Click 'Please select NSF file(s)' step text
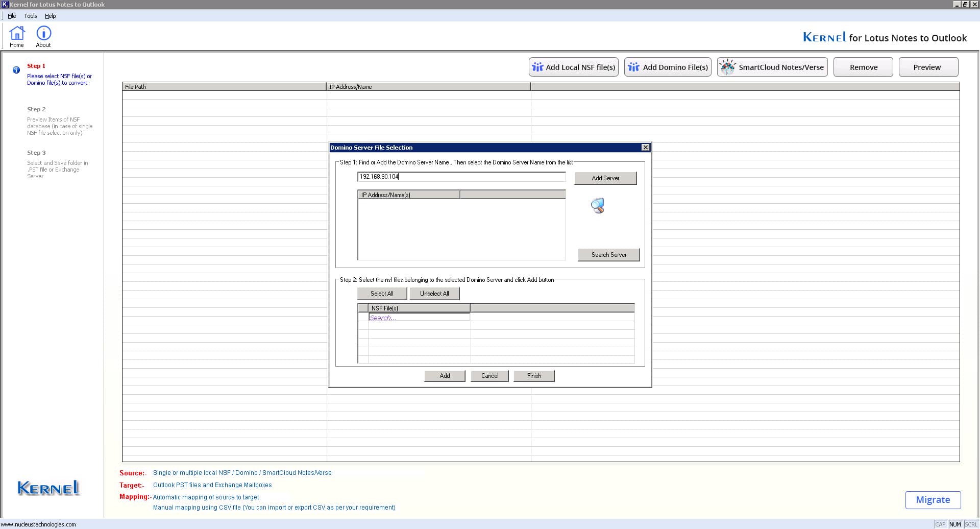 pyautogui.click(x=59, y=79)
